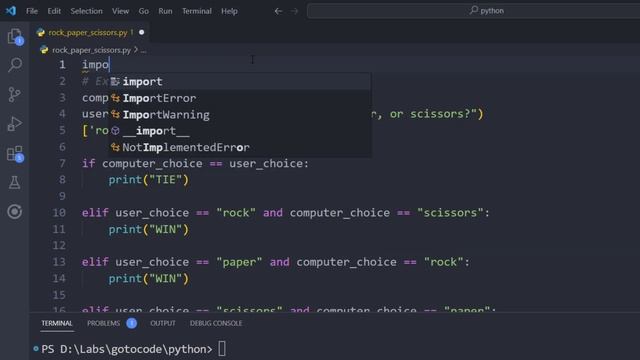Open the Extensions view

[15, 154]
